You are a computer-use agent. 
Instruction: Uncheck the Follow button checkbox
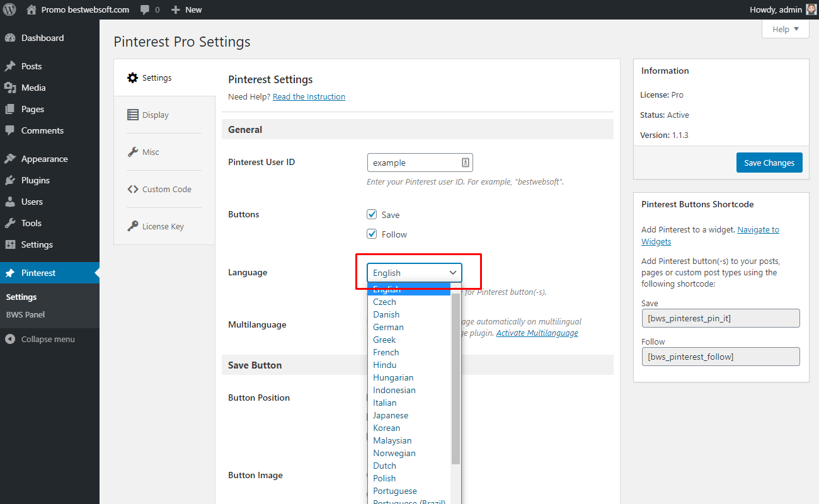click(x=372, y=234)
